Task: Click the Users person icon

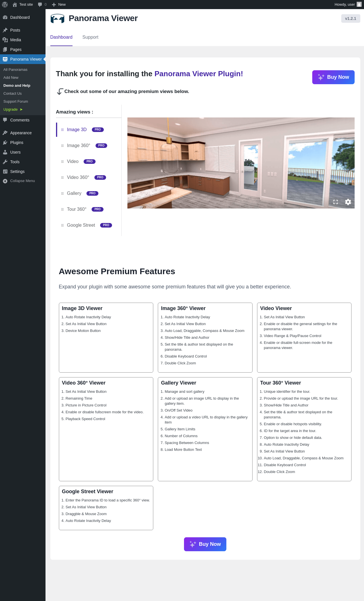Action: [x=5, y=152]
